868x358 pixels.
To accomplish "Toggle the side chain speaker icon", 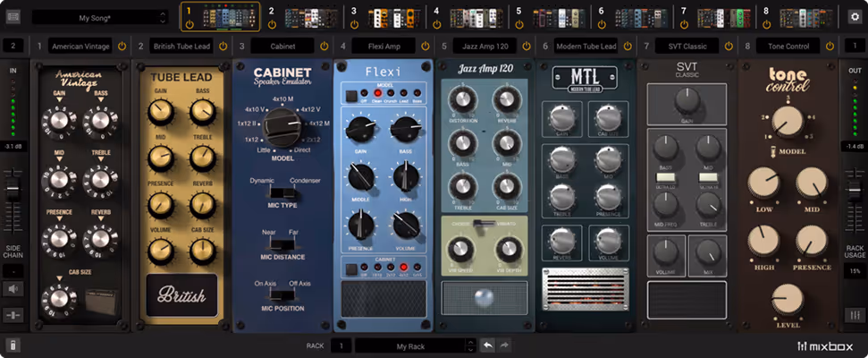I will pyautogui.click(x=13, y=289).
